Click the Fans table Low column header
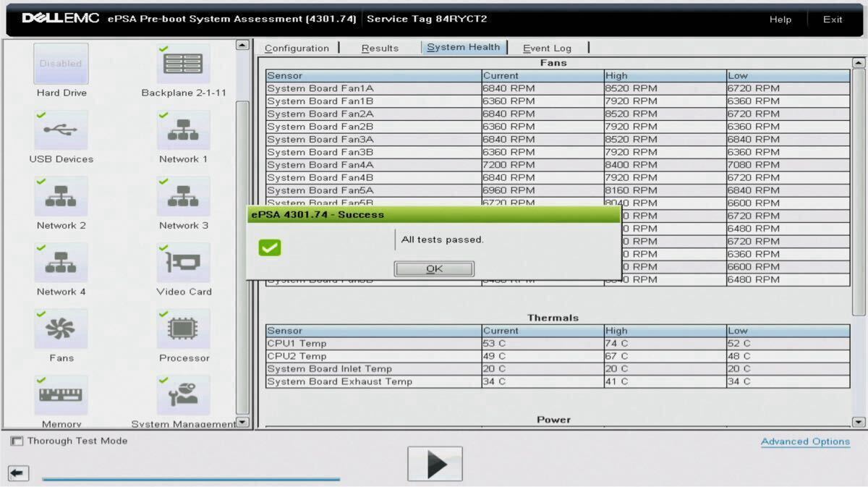The image size is (868, 487). (x=788, y=75)
